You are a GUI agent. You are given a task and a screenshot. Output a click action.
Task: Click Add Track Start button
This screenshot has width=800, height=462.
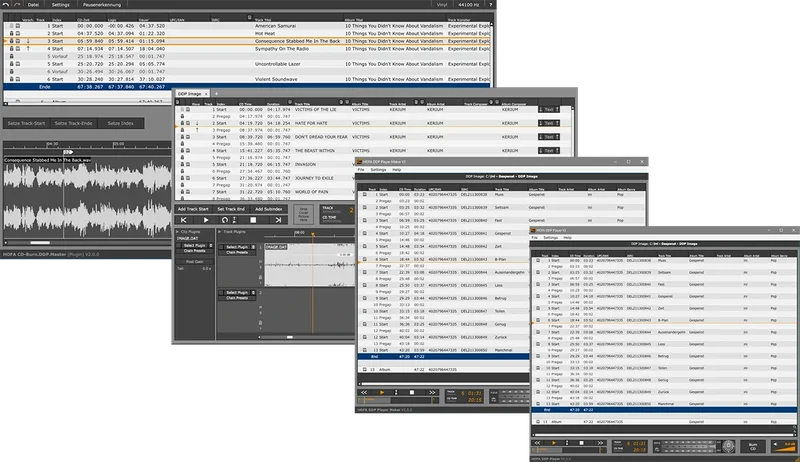pyautogui.click(x=193, y=209)
